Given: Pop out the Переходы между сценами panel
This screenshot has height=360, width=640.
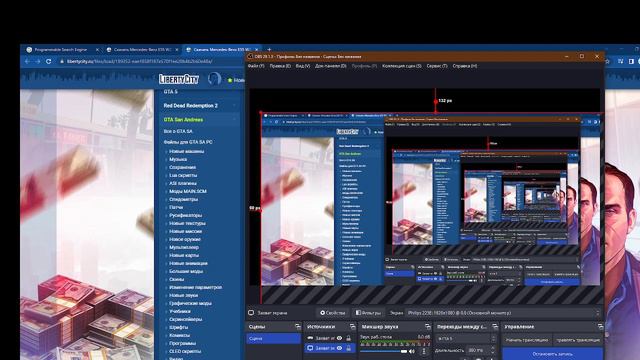Looking at the screenshot, I should tap(495, 327).
